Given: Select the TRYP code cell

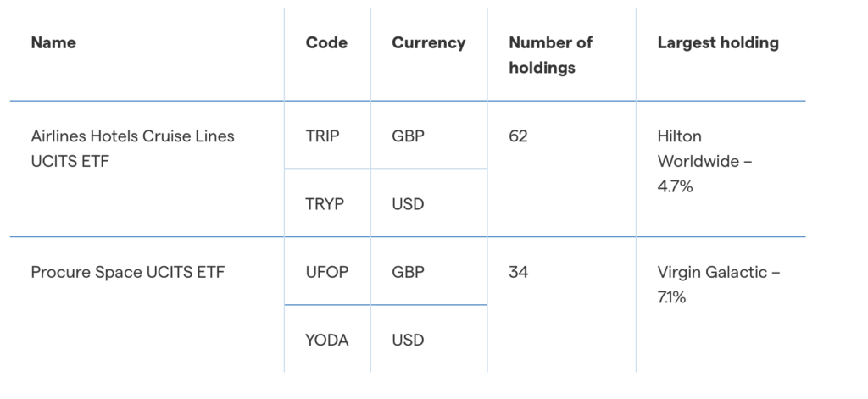Looking at the screenshot, I should [325, 204].
